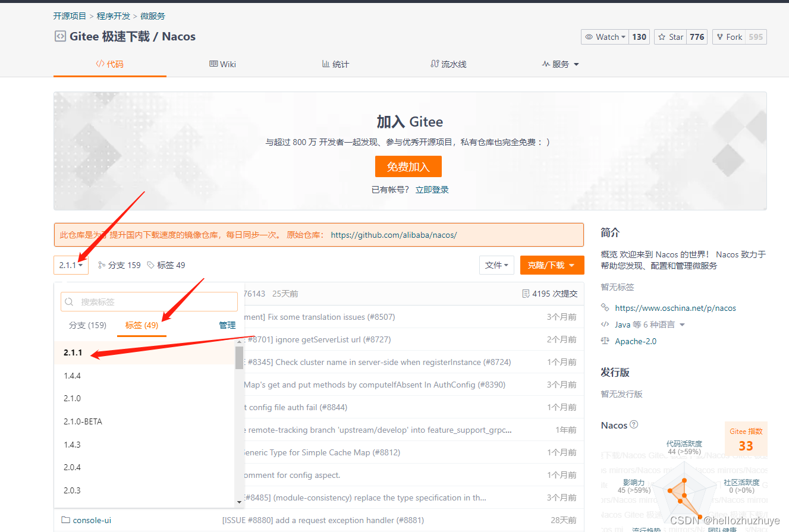Switch to the 流水线 tab
This screenshot has height=532, width=789.
click(x=448, y=64)
